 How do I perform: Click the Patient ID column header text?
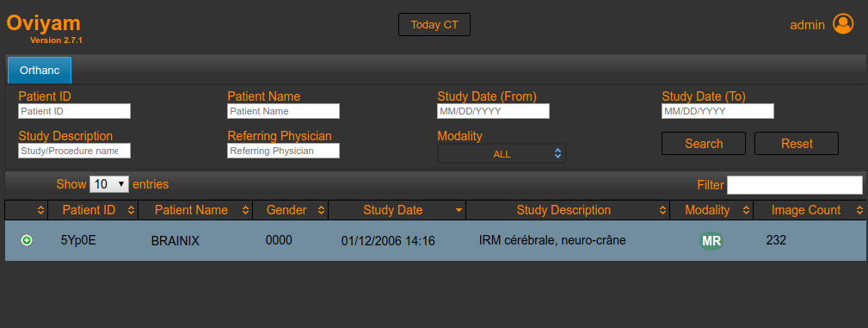(89, 211)
